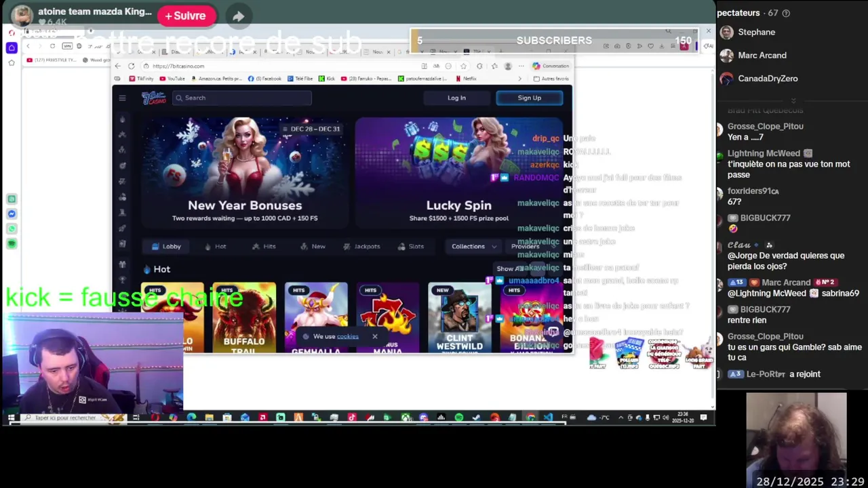
Task: Open the Netflix bookmark
Action: 466,79
